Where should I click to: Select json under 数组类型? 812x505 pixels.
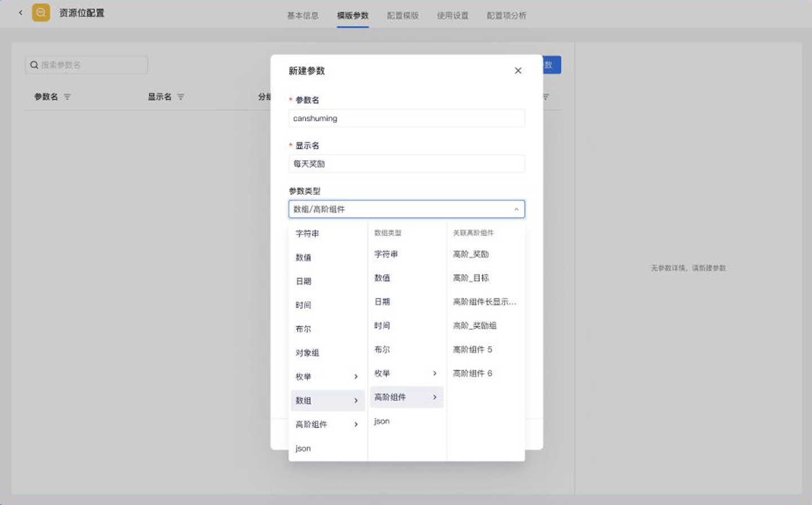pyautogui.click(x=407, y=421)
